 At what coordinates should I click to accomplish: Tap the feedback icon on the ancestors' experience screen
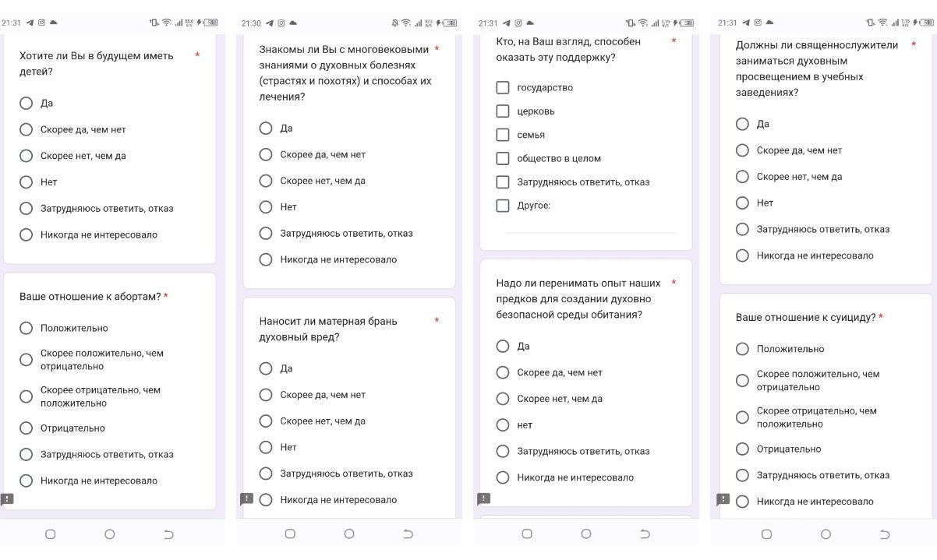click(x=483, y=498)
